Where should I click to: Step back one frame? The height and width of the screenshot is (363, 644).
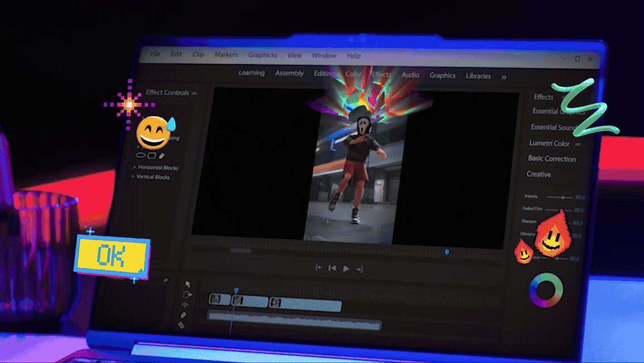pos(332,268)
